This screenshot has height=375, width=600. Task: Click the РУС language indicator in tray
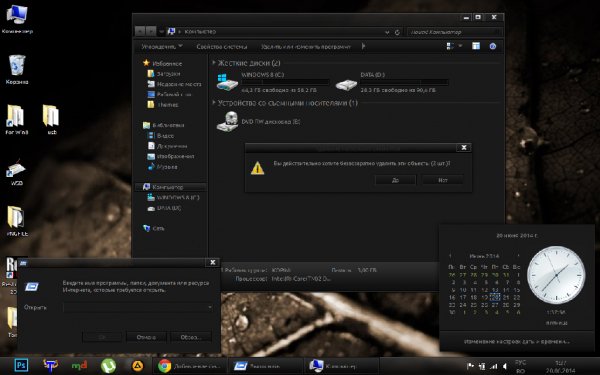pyautogui.click(x=520, y=362)
